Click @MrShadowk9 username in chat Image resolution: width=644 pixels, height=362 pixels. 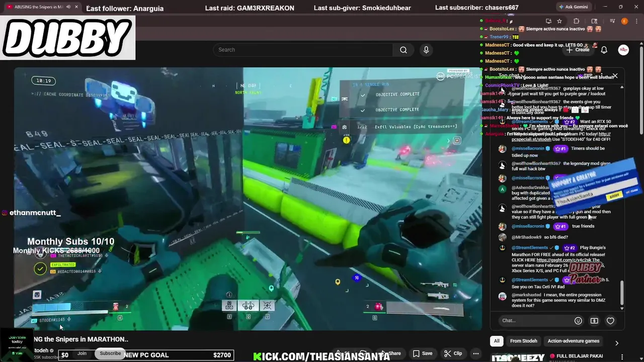[527, 237]
